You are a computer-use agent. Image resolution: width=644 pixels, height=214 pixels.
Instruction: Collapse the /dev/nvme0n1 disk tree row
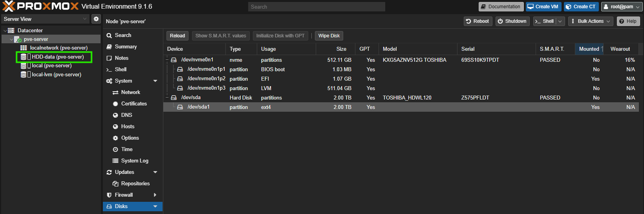pos(167,60)
